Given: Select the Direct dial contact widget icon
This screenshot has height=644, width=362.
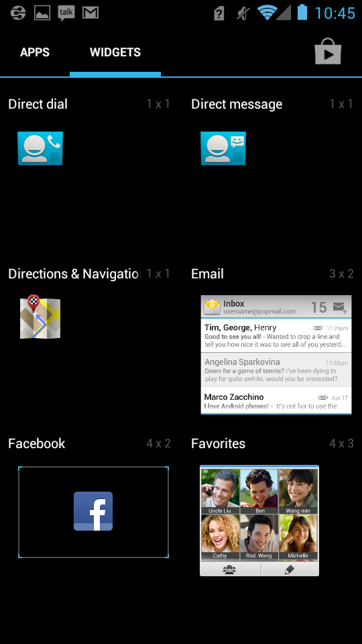Looking at the screenshot, I should (40, 148).
